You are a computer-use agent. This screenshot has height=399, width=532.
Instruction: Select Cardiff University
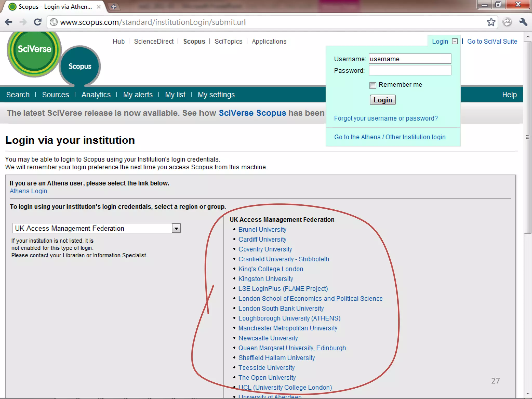coord(262,239)
